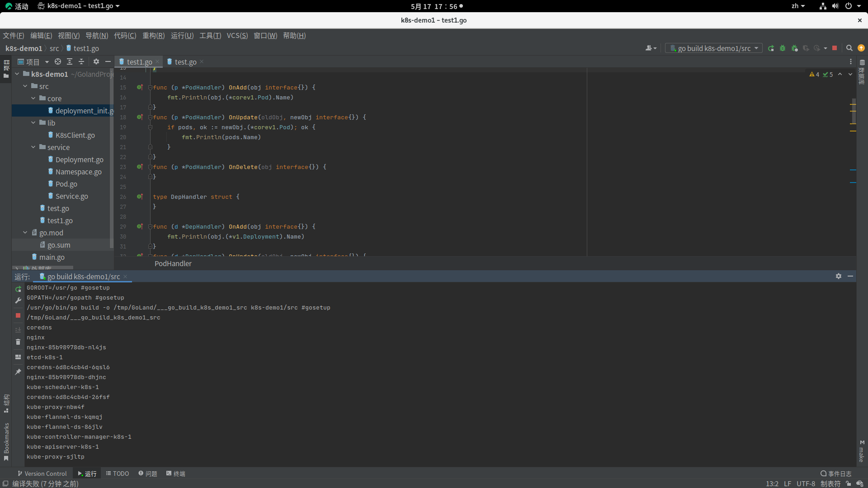The width and height of the screenshot is (868, 488).
Task: Open run configuration wrench icon
Action: click(18, 300)
